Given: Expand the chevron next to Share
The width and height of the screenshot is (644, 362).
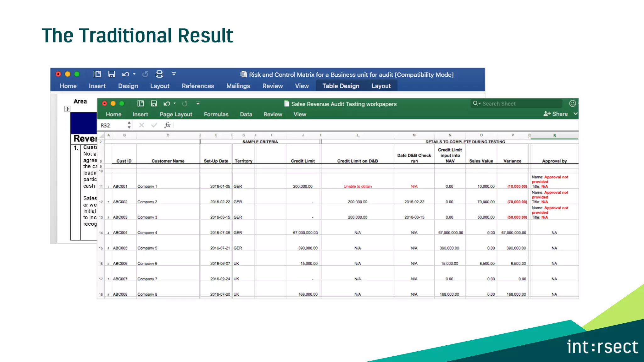Looking at the screenshot, I should pos(575,114).
